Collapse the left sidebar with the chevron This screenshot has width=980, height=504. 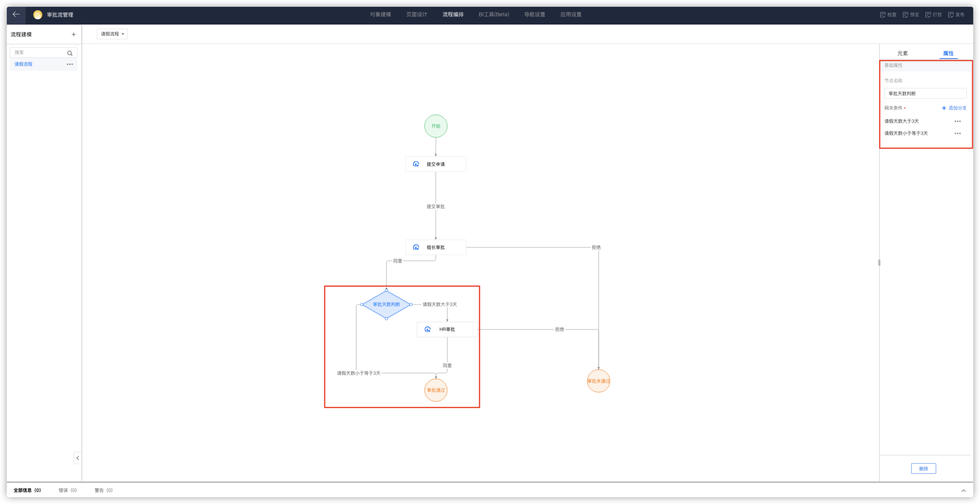[78, 458]
